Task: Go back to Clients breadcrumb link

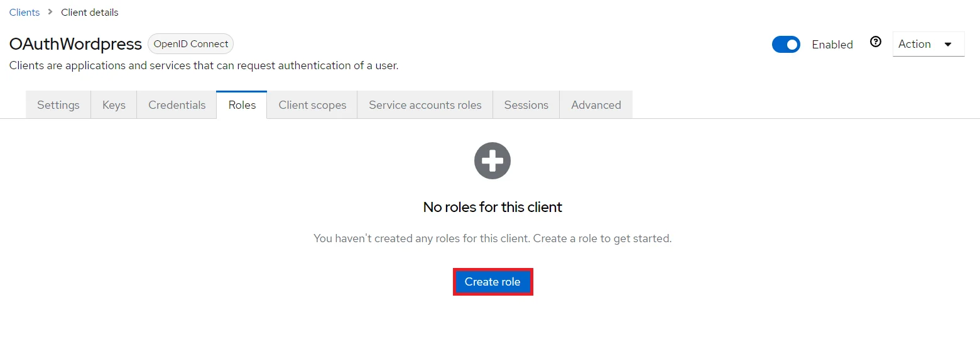Action: coord(24,13)
